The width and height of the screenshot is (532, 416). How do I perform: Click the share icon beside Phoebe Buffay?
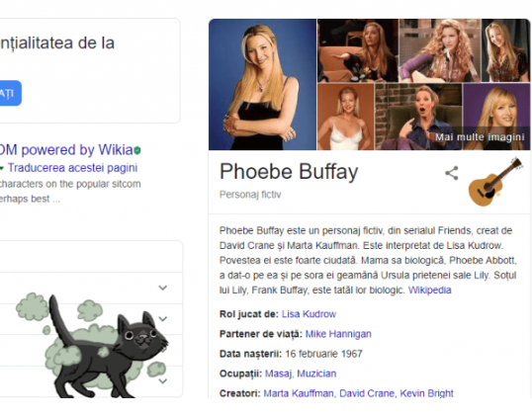[x=452, y=173]
